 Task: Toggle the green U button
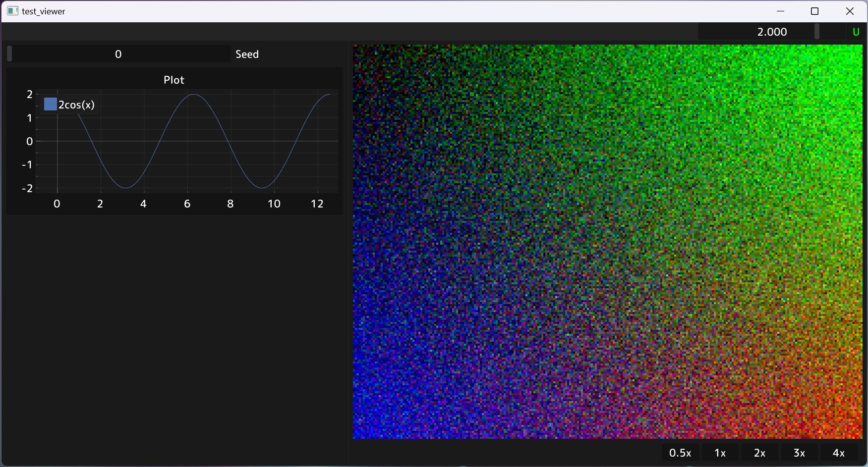coord(856,31)
